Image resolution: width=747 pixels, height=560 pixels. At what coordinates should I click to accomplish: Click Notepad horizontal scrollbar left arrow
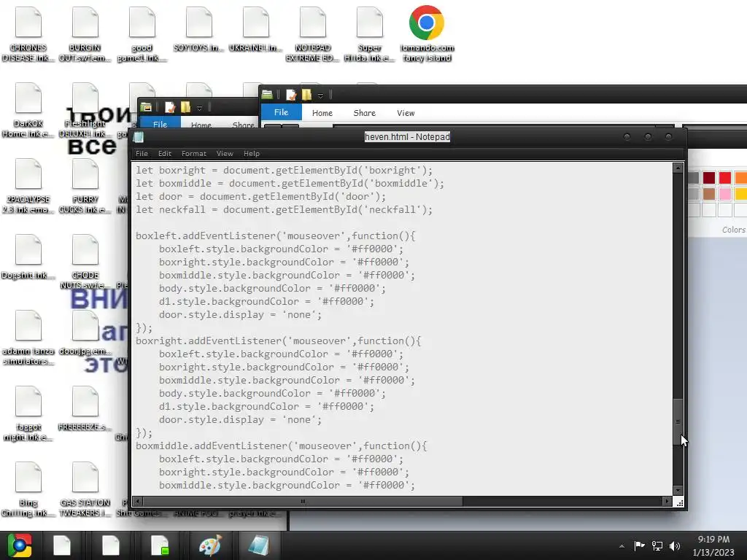pos(138,501)
